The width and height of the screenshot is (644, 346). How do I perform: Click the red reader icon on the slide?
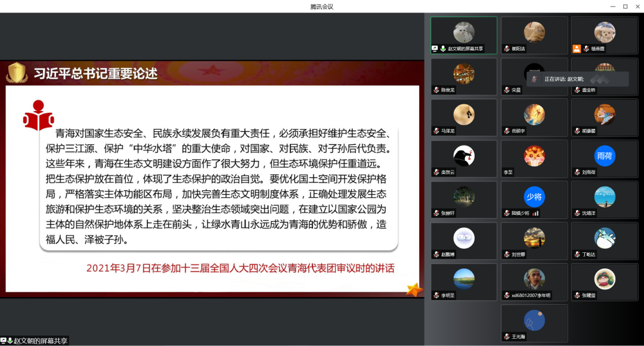click(x=38, y=116)
